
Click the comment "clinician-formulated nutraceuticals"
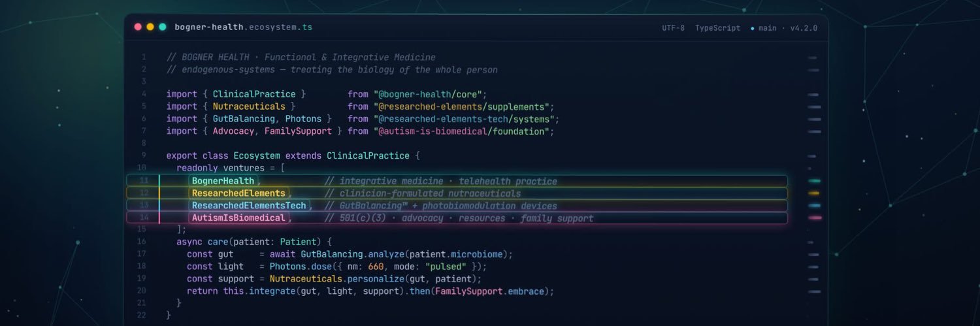point(423,193)
